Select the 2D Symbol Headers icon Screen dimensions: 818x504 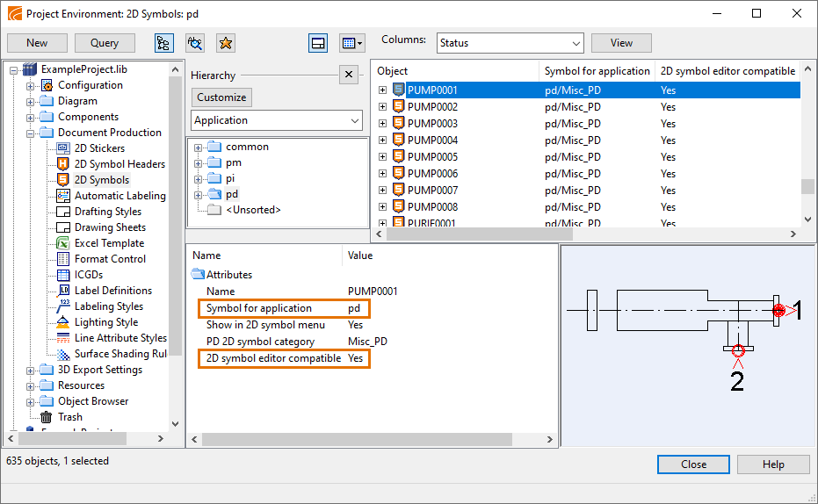63,164
